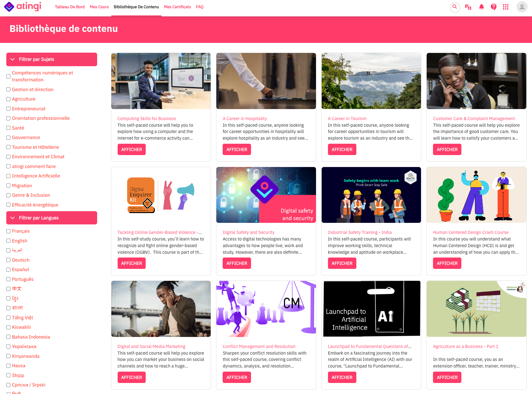
Task: Enable the Intelligence Artificielle checkbox
Action: pos(9,176)
